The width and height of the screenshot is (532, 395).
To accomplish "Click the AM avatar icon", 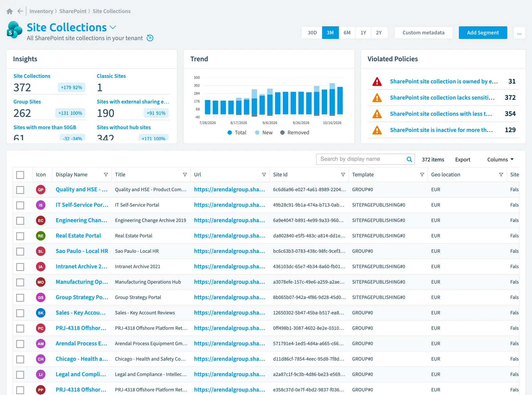I will 41,344.
